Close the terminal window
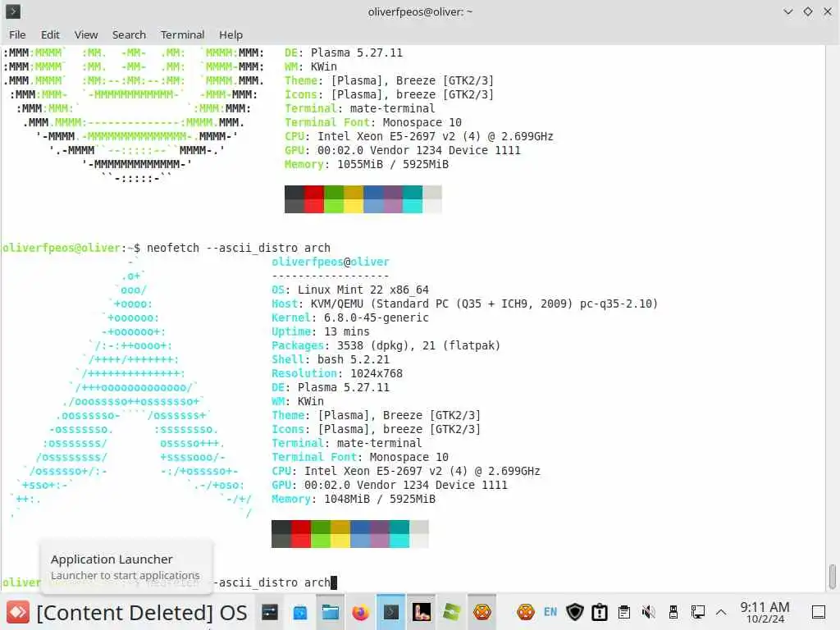This screenshot has width=840, height=630. pos(828,11)
